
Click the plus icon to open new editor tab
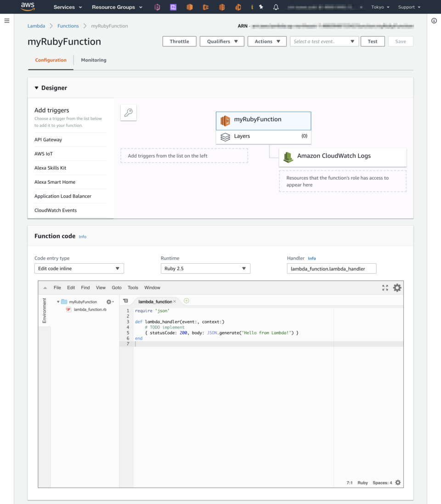tap(187, 301)
